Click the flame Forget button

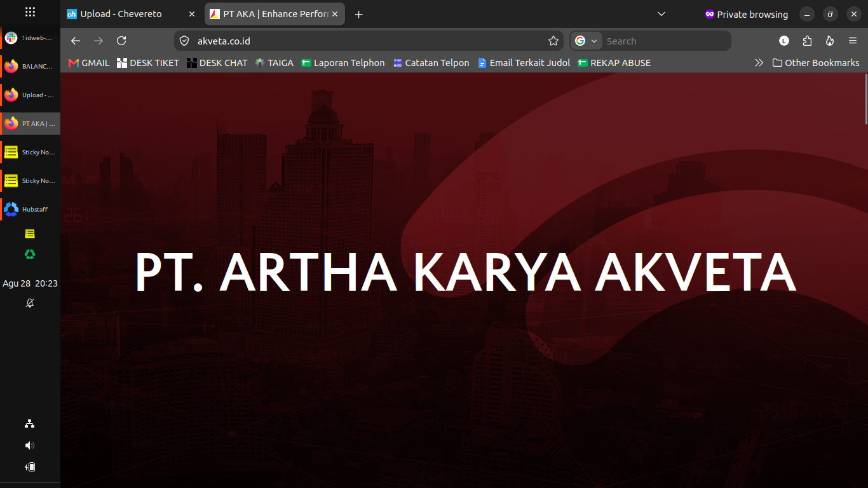pyautogui.click(x=830, y=41)
